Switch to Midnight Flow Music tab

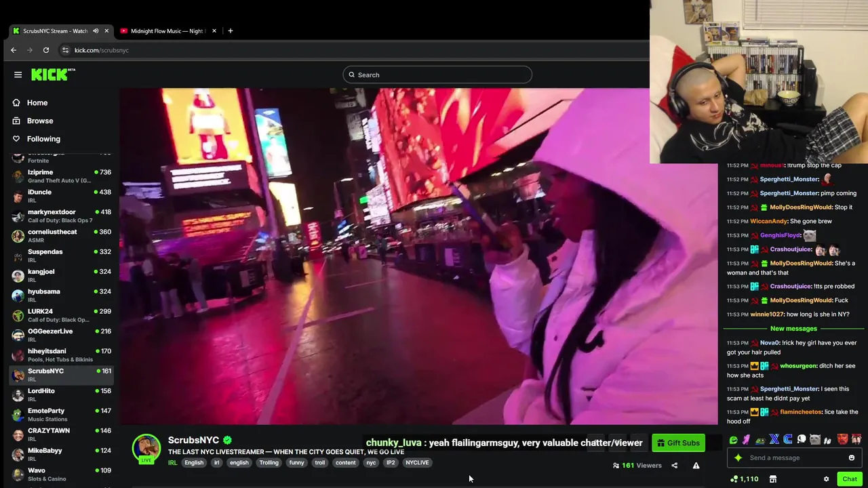pos(167,30)
